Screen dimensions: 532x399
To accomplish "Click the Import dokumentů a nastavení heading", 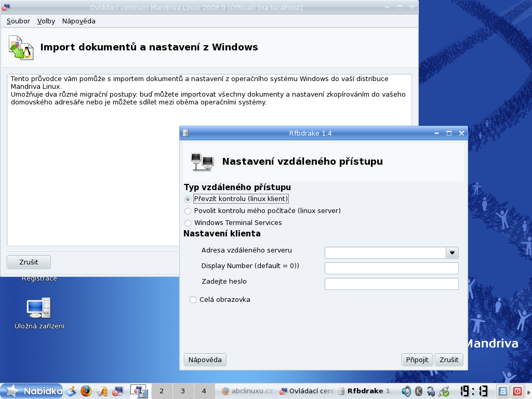I will tap(149, 47).
